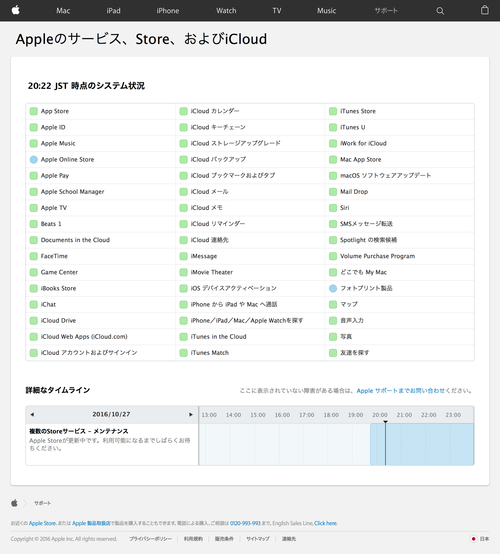Click green status square beside iCloud Drive

(34, 320)
